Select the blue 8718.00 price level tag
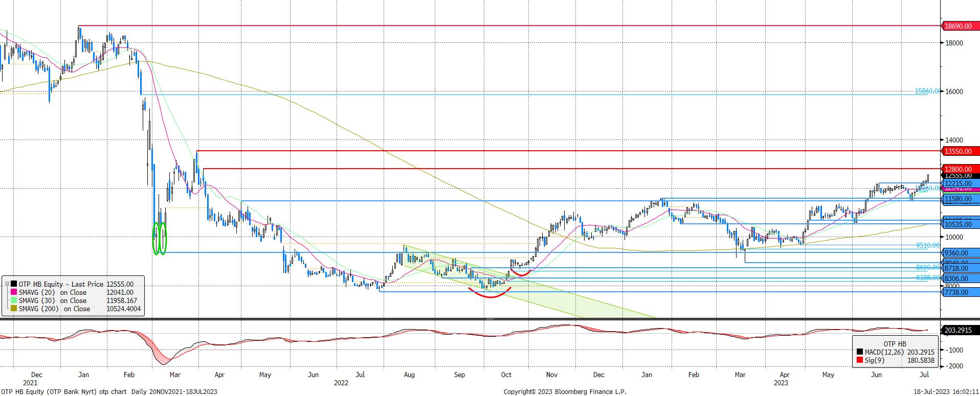 coord(960,268)
